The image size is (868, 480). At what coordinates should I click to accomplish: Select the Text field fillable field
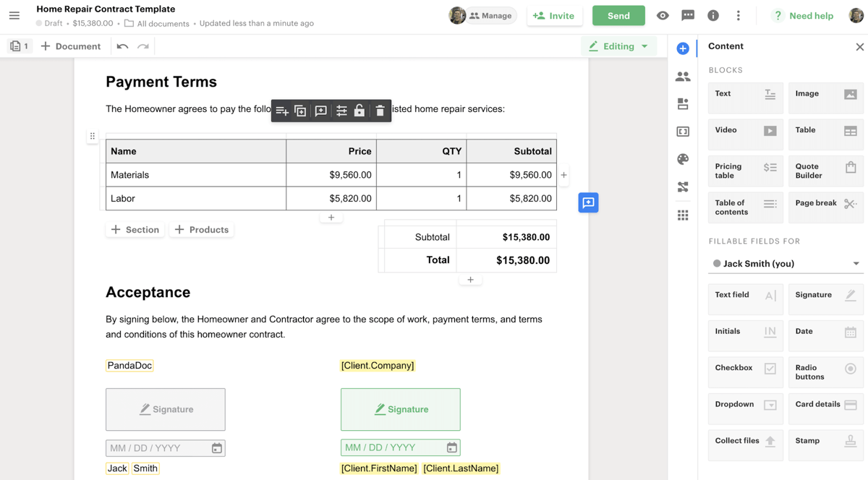coord(745,299)
